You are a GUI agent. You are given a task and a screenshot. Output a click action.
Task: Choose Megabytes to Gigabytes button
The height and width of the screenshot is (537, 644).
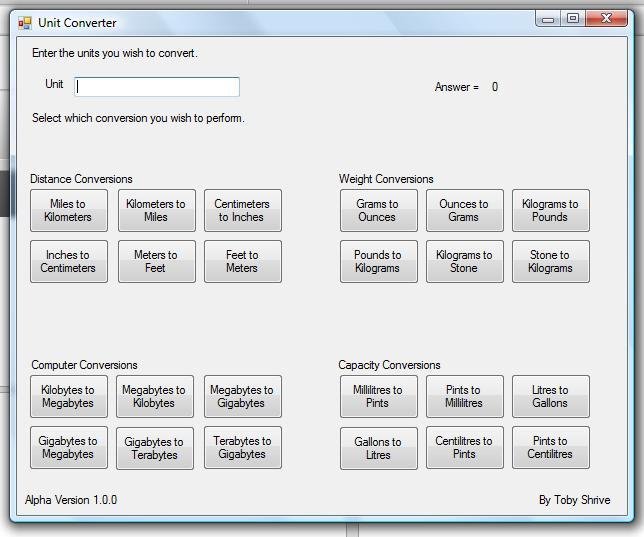(243, 396)
